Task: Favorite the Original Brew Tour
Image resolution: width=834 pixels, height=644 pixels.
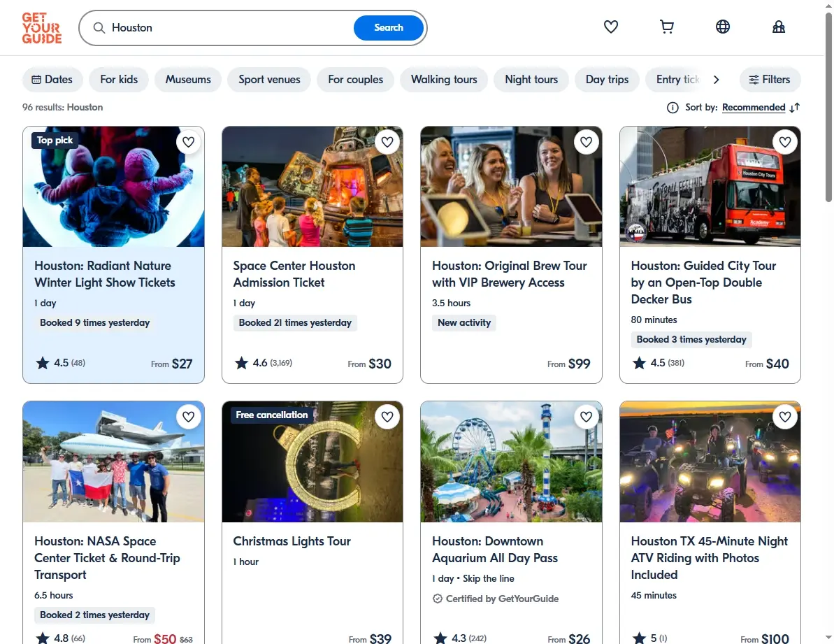Action: pyautogui.click(x=586, y=142)
